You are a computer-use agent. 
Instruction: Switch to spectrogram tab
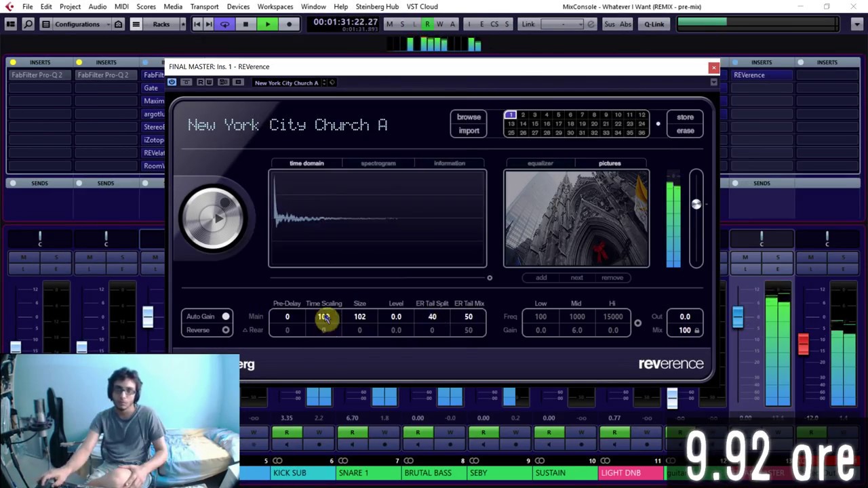coord(378,163)
